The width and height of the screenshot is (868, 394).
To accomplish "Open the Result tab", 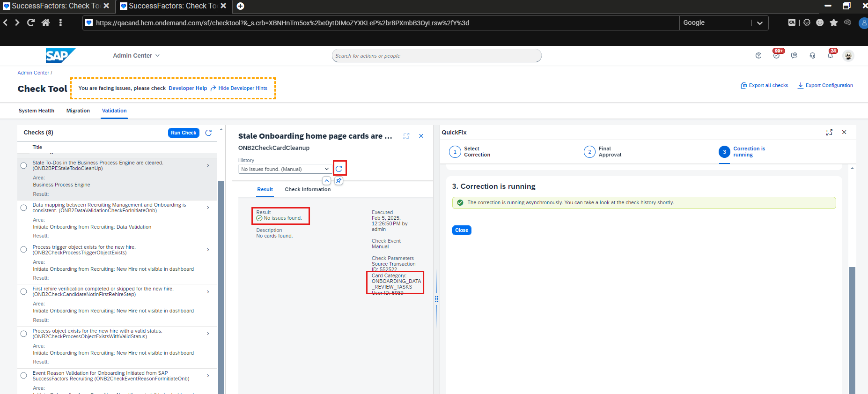I will click(265, 189).
